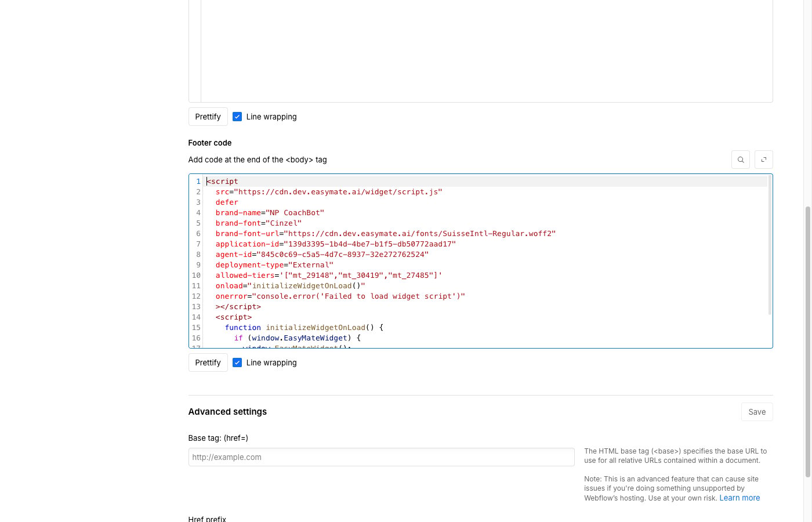
Task: Click Prettify button above Footer code heading
Action: (x=208, y=117)
